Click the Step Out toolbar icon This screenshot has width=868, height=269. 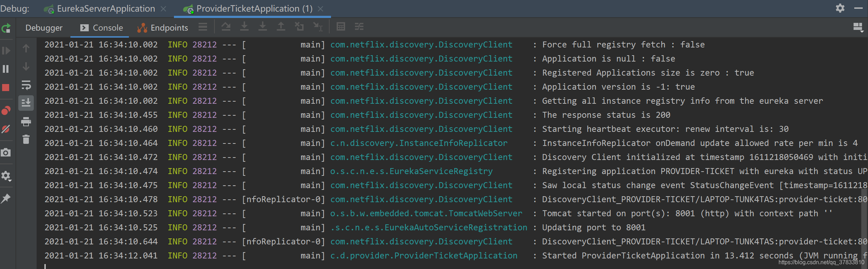pos(281,27)
